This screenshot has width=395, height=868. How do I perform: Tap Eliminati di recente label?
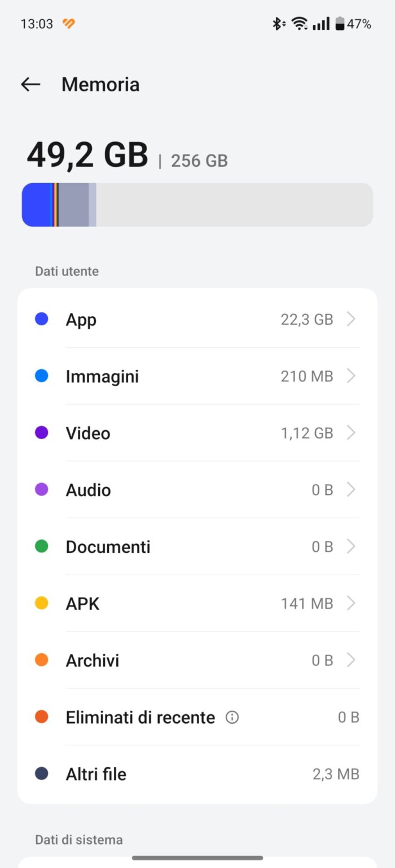141,718
